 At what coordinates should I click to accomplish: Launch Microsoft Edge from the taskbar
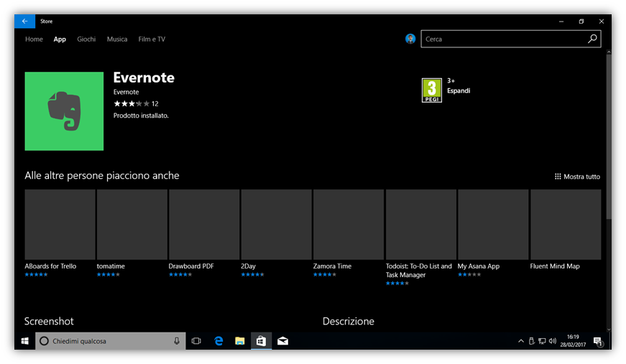coord(218,341)
